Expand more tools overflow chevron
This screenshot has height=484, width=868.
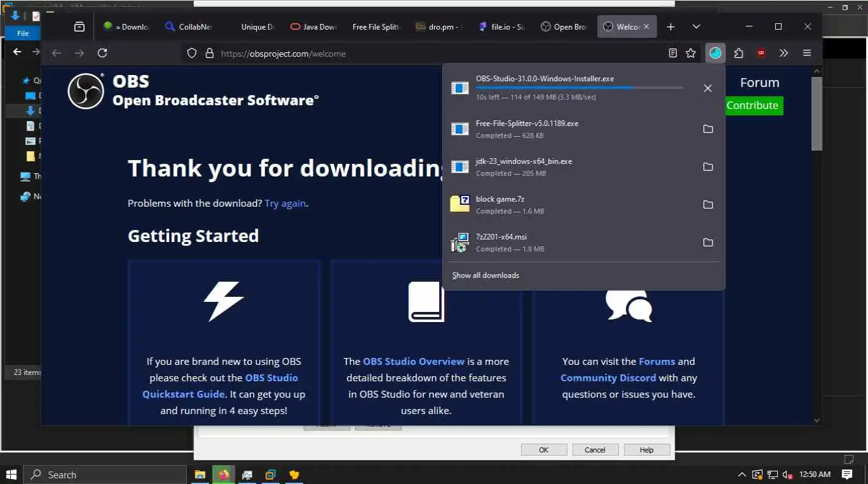[784, 54]
